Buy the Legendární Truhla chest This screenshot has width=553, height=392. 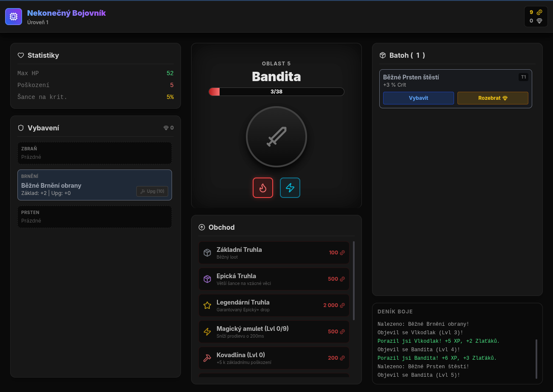274,305
